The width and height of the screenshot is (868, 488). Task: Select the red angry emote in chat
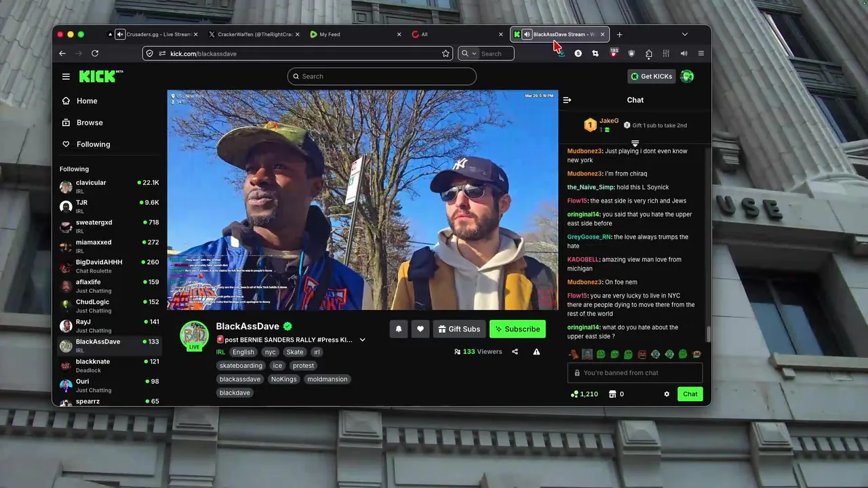642,354
